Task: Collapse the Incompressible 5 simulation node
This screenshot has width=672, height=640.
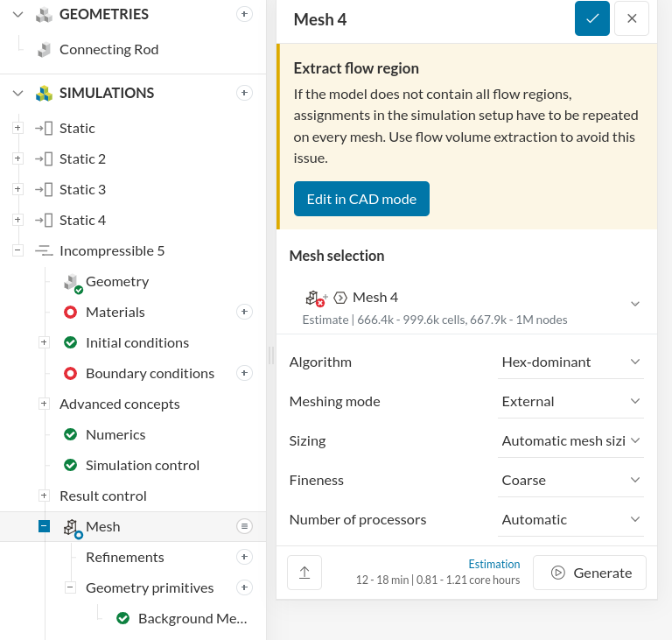Action: 17,250
